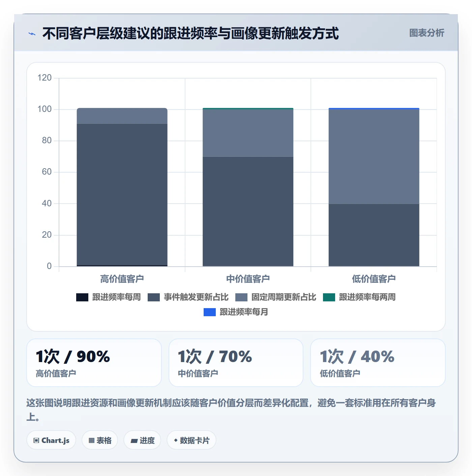Toggle the 事件触发更新占比 legend item
Viewport: 472px width, 476px height.
(188, 297)
